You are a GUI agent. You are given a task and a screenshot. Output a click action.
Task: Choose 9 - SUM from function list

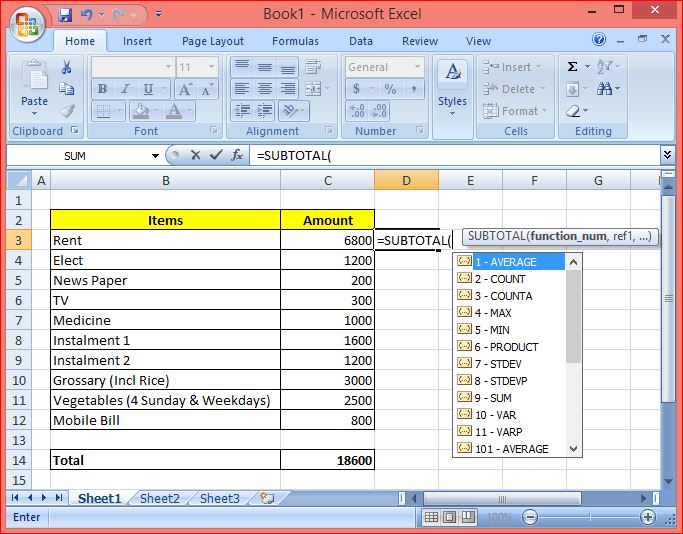click(511, 398)
